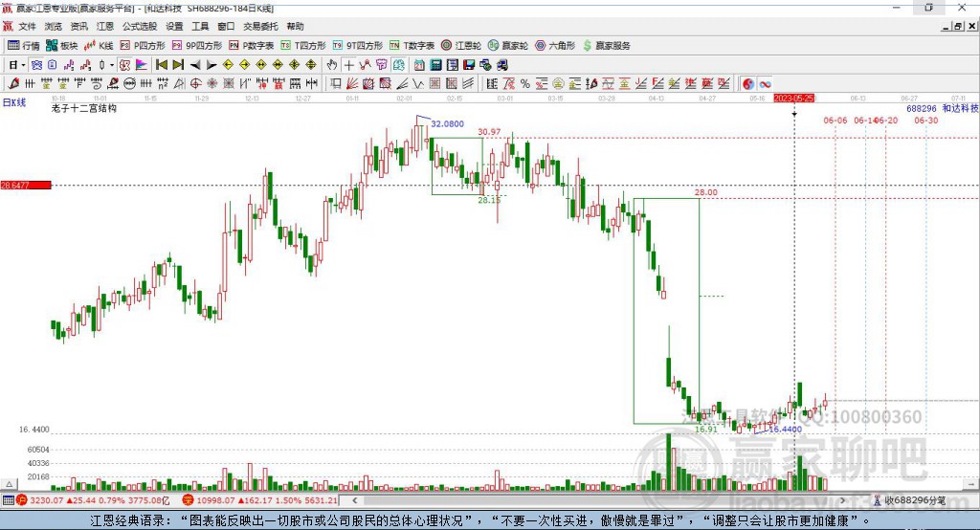Open the 文件 menu
Viewport: 980px width, 530px height.
[27, 26]
